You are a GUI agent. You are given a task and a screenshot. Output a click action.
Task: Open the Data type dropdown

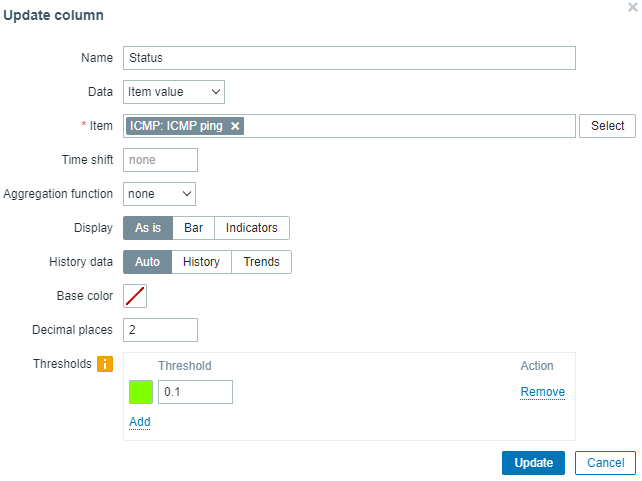tap(174, 92)
